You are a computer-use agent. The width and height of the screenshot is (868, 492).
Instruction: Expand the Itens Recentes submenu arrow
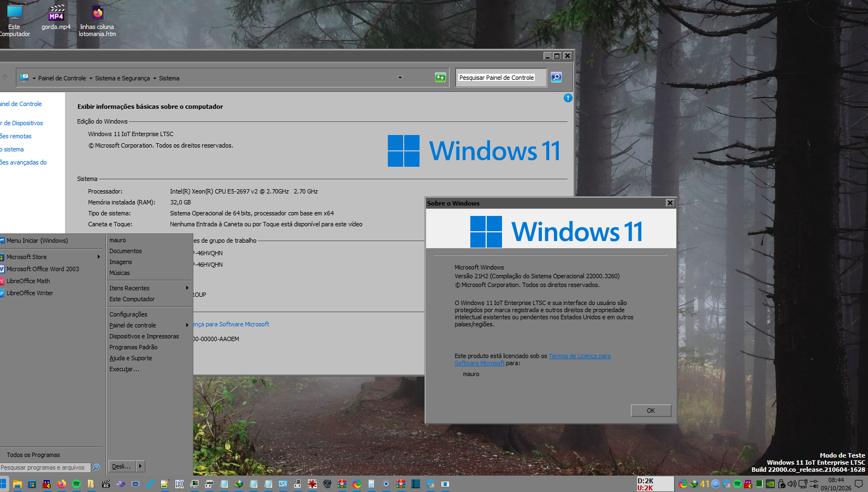tap(187, 288)
